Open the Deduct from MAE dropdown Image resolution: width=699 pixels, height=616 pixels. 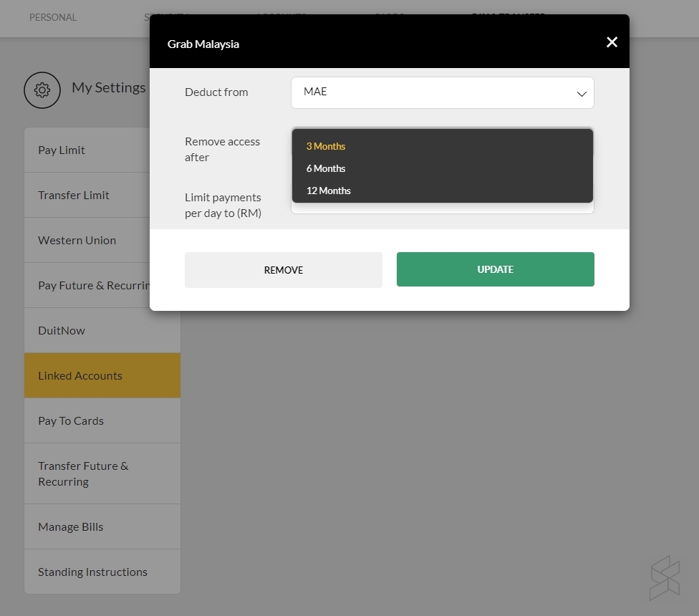point(442,93)
